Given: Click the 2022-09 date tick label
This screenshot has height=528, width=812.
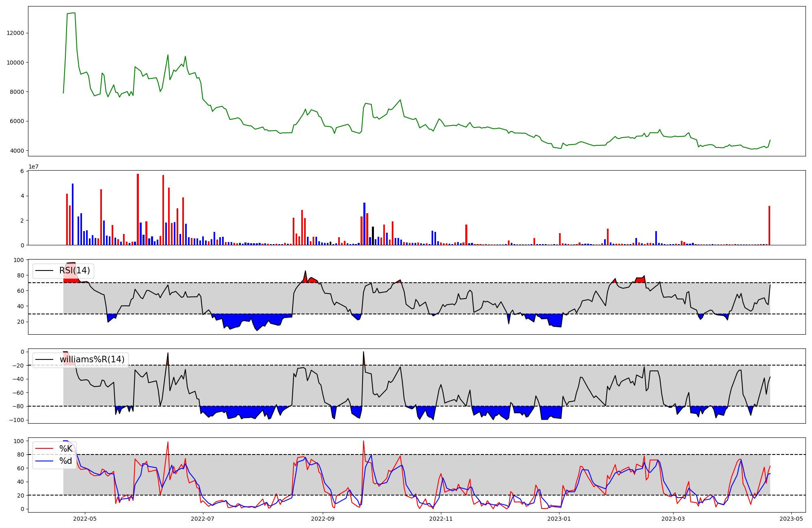Looking at the screenshot, I should (323, 519).
